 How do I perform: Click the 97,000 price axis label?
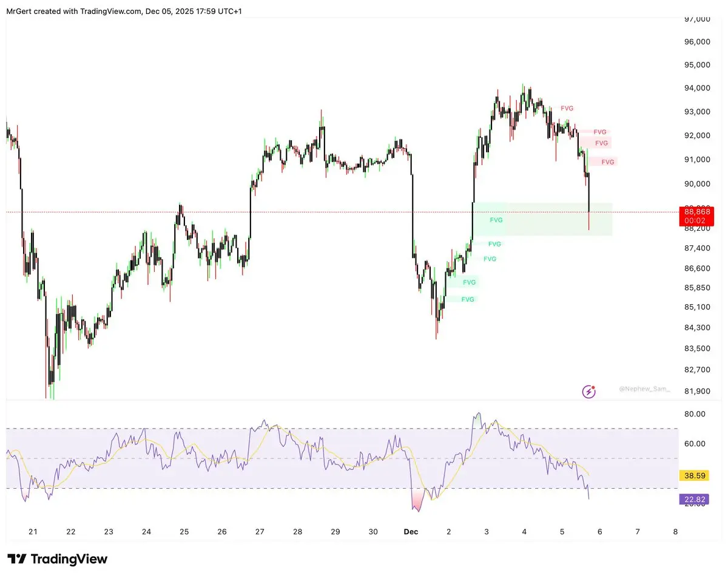click(697, 19)
